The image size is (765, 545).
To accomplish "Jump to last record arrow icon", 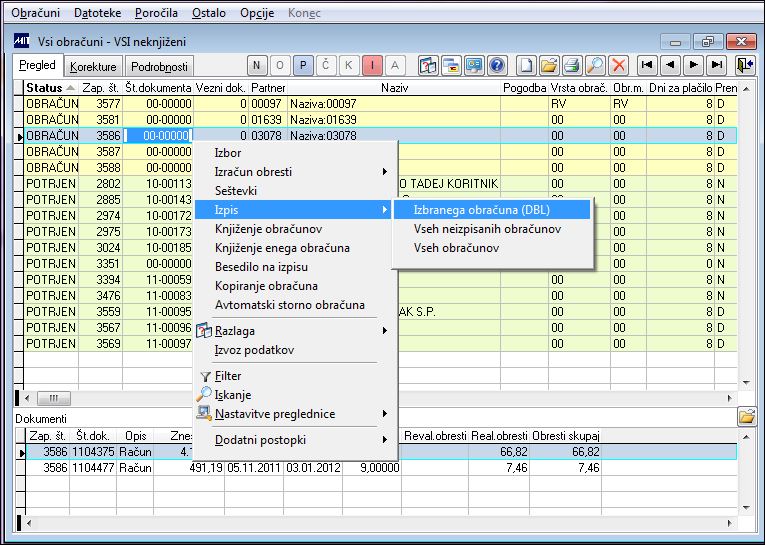I will tap(717, 65).
